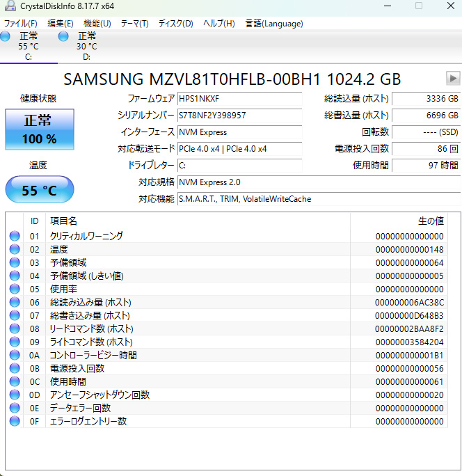Click the 生の値 column header
Screen dimensions: 462x476
[x=430, y=221]
